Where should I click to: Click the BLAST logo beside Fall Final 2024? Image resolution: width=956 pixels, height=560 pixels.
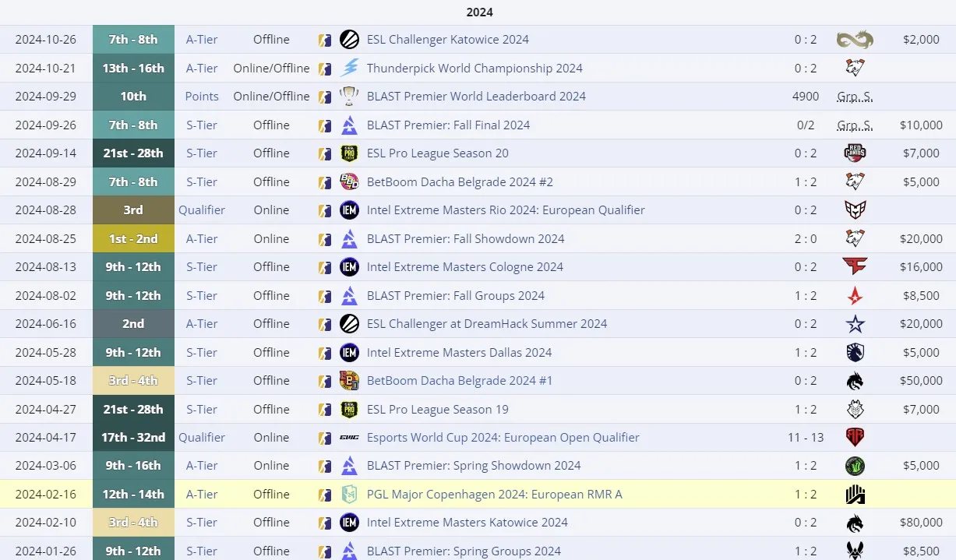pos(350,125)
